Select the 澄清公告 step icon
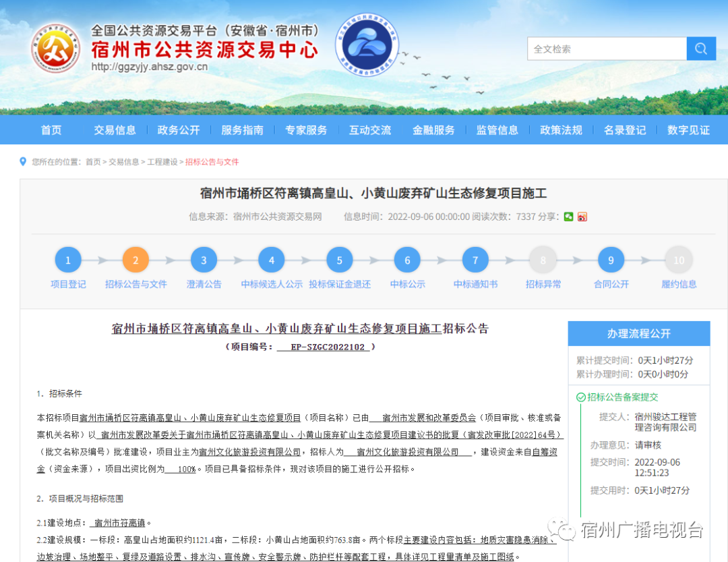 point(204,260)
